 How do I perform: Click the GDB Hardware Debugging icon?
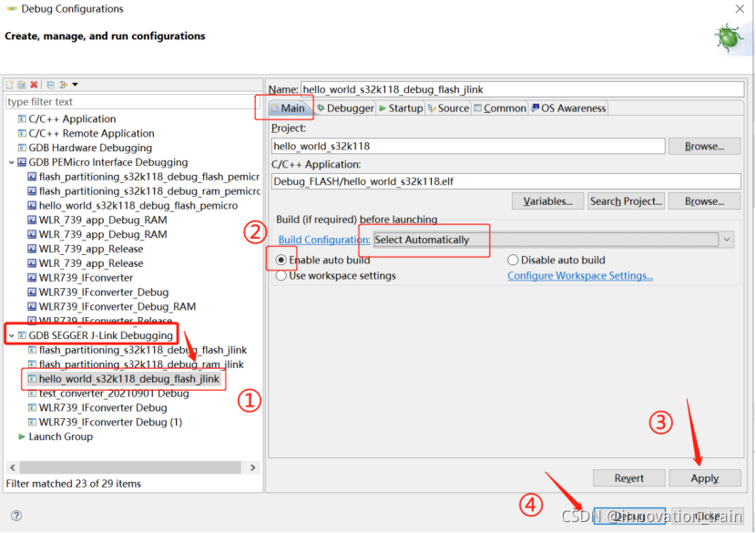[22, 148]
